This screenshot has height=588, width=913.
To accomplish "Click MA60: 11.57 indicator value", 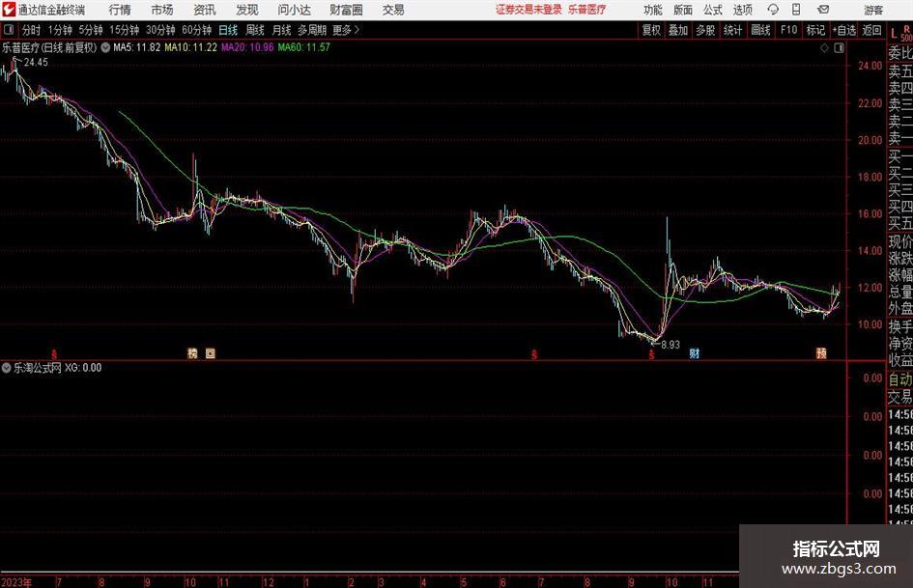I will coord(304,47).
